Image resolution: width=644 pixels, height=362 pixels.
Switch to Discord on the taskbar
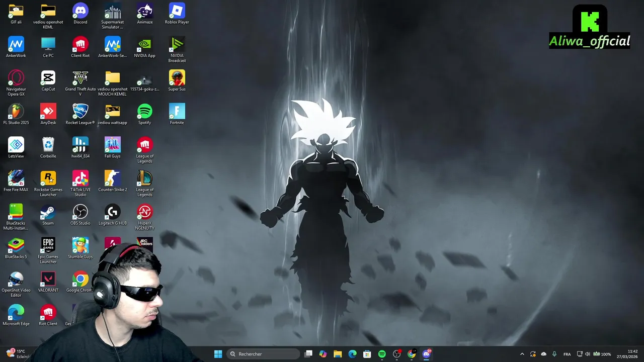[427, 354]
